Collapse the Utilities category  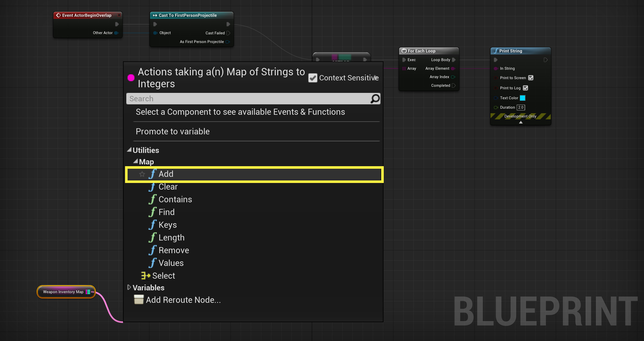pos(129,150)
